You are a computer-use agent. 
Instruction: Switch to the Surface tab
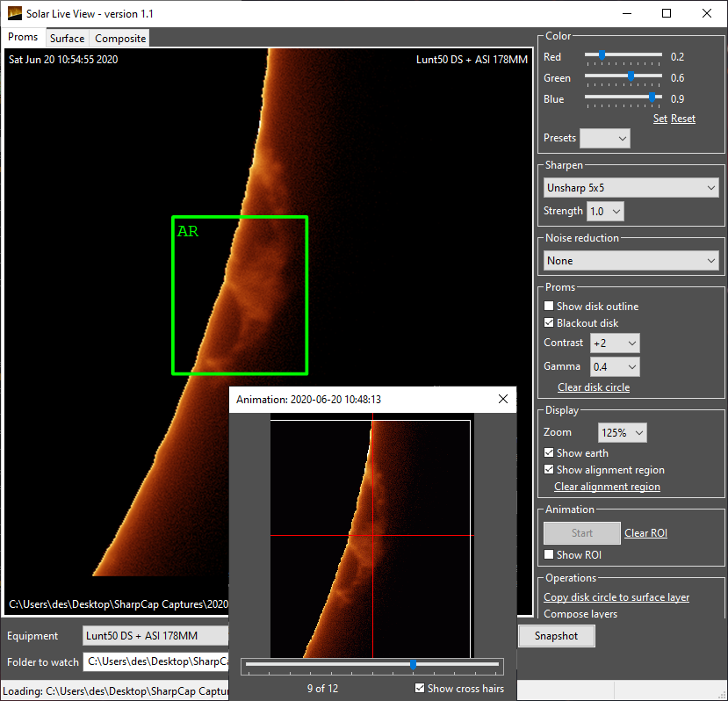click(x=67, y=38)
